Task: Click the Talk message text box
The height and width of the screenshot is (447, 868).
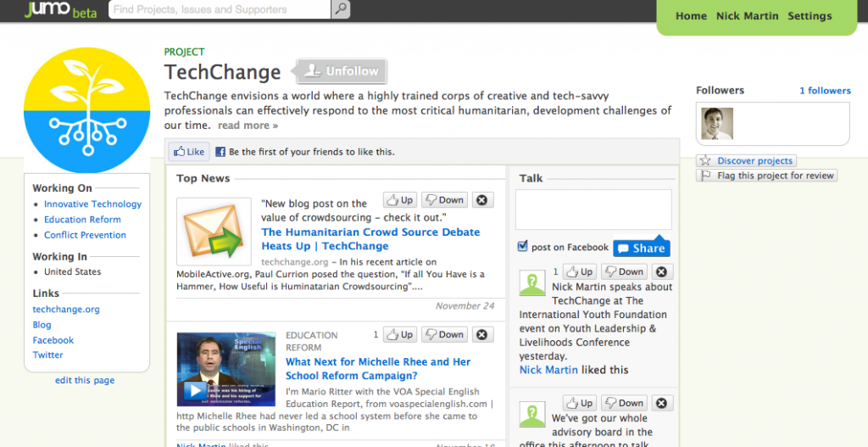Action: [x=593, y=210]
